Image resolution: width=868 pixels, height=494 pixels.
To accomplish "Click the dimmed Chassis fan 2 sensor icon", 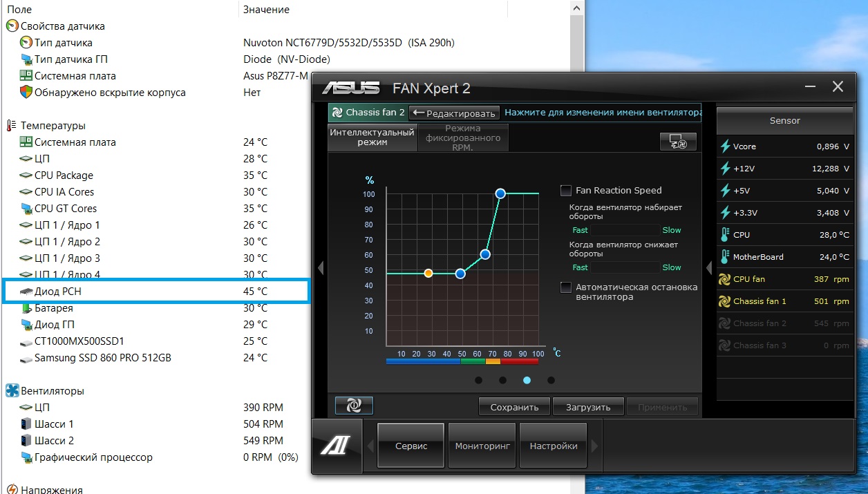I will [x=725, y=323].
